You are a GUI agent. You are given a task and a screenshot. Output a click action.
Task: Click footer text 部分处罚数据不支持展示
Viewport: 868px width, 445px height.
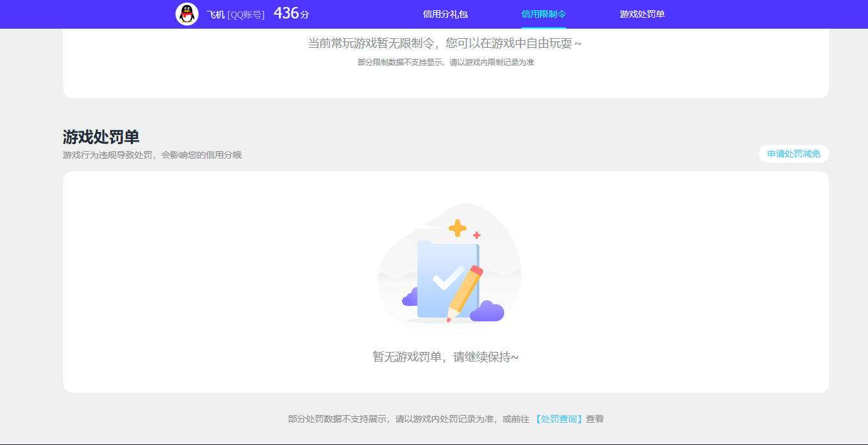pyautogui.click(x=338, y=419)
